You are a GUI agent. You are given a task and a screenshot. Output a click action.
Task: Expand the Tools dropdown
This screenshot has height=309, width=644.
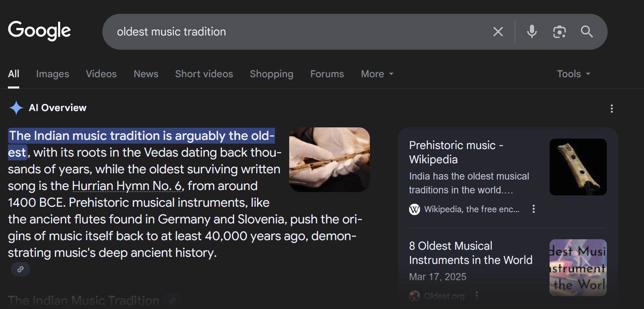click(573, 74)
